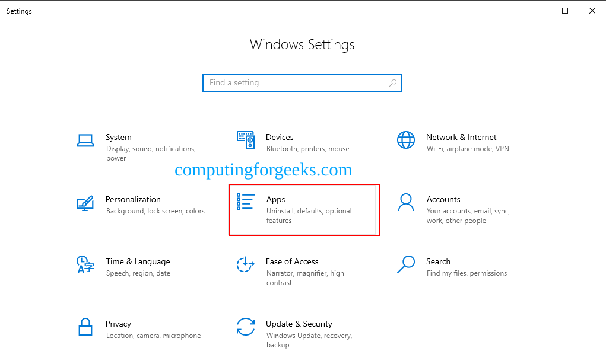Screen dimensions: 606x364
Task: Click the Settings title in the title bar
Action: [18, 11]
